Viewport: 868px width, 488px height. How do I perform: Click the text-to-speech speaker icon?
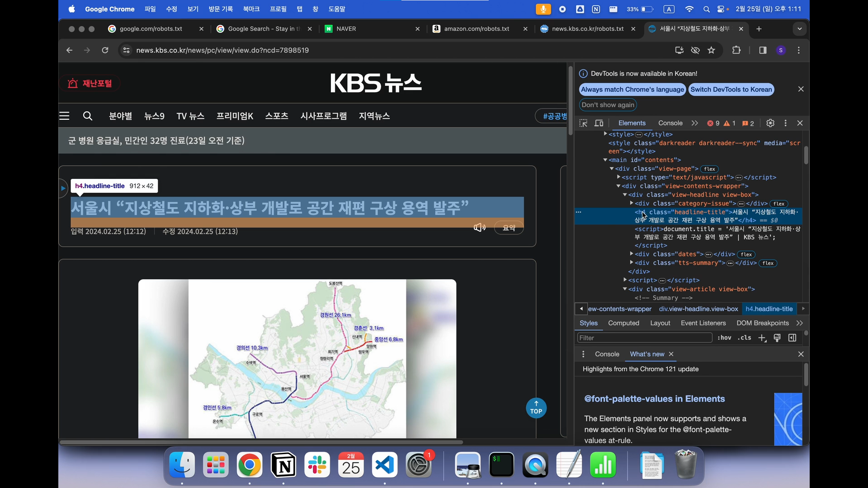pyautogui.click(x=479, y=228)
